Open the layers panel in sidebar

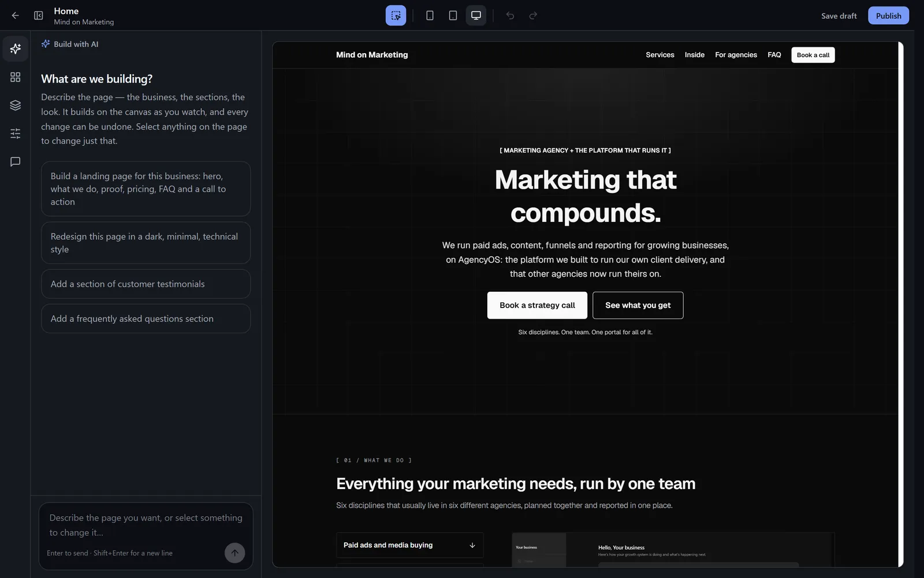click(16, 105)
